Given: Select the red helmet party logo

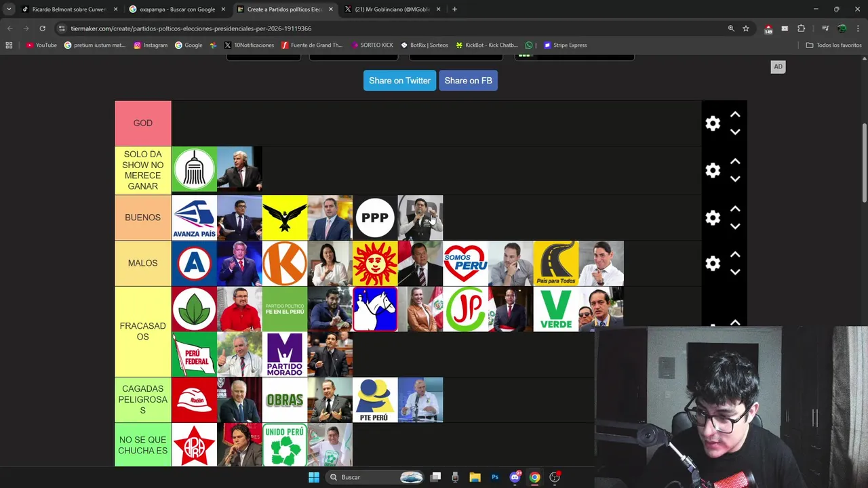Looking at the screenshot, I should (194, 400).
